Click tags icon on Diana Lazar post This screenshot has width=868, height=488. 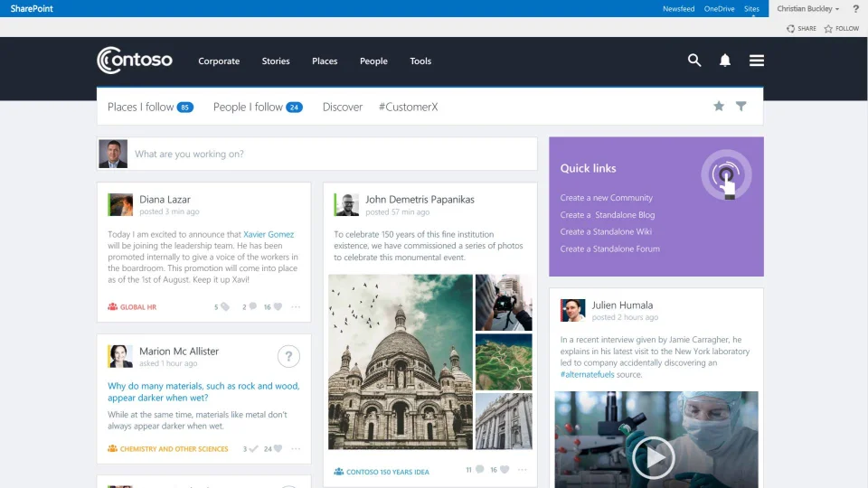point(225,306)
